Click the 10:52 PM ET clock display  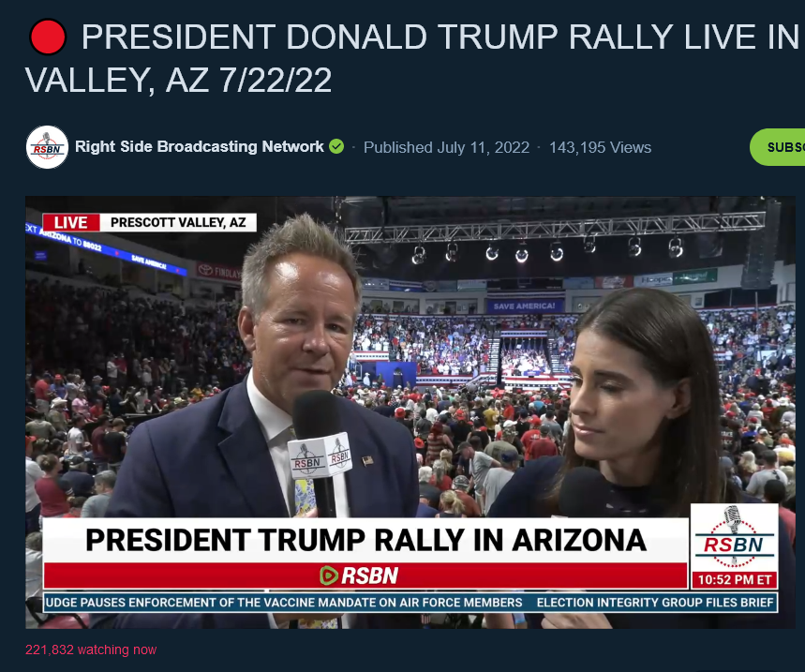pyautogui.click(x=735, y=579)
